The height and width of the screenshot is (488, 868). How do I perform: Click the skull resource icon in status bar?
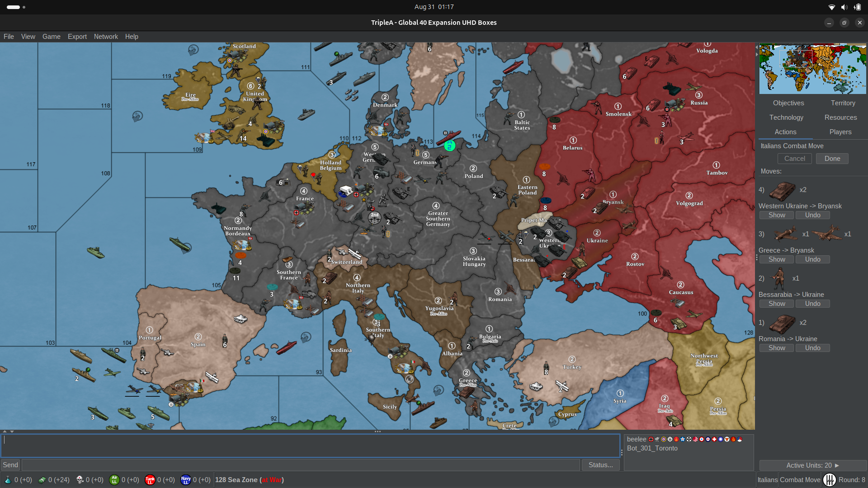[80, 480]
